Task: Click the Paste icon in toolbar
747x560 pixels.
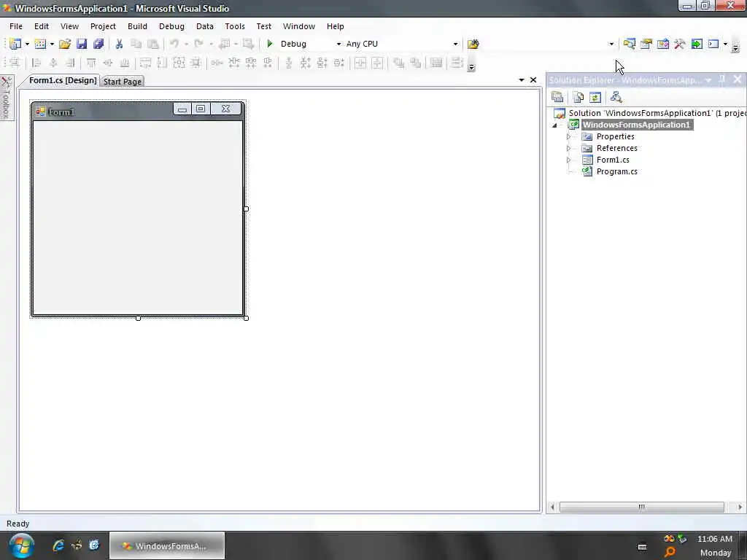Action: (x=153, y=44)
